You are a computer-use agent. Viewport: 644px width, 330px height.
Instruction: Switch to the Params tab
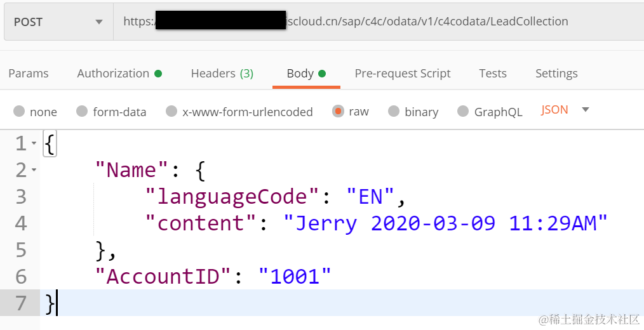coord(29,74)
